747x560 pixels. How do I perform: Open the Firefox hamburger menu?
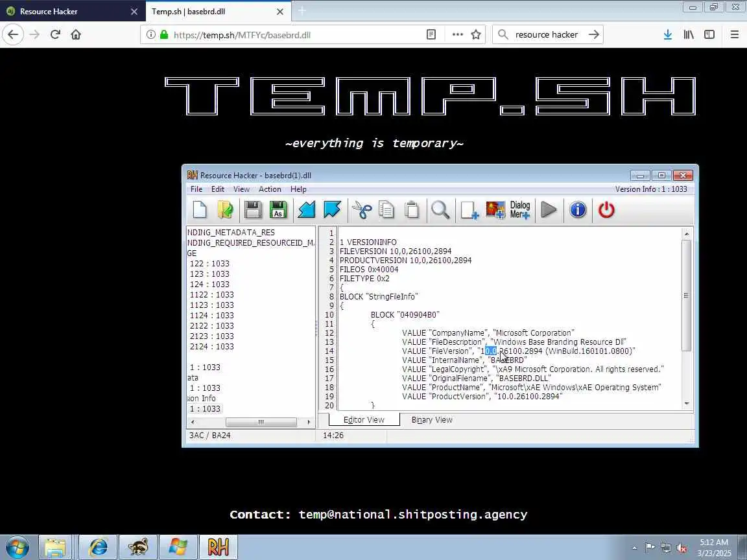pyautogui.click(x=734, y=34)
